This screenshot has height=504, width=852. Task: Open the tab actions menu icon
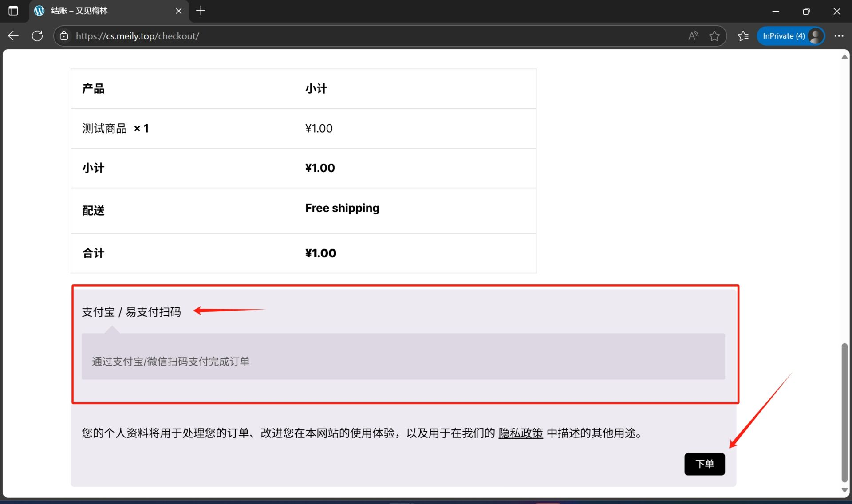(13, 11)
